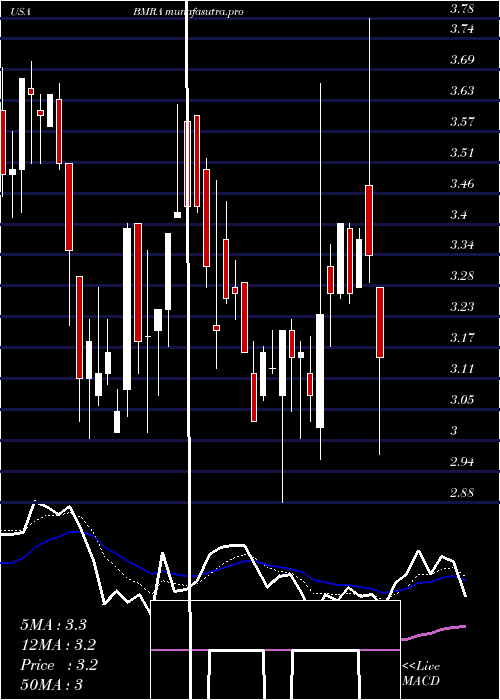The height and width of the screenshot is (700, 500).
Task: Click the BMRA munafasutra.pro title
Action: [x=188, y=12]
